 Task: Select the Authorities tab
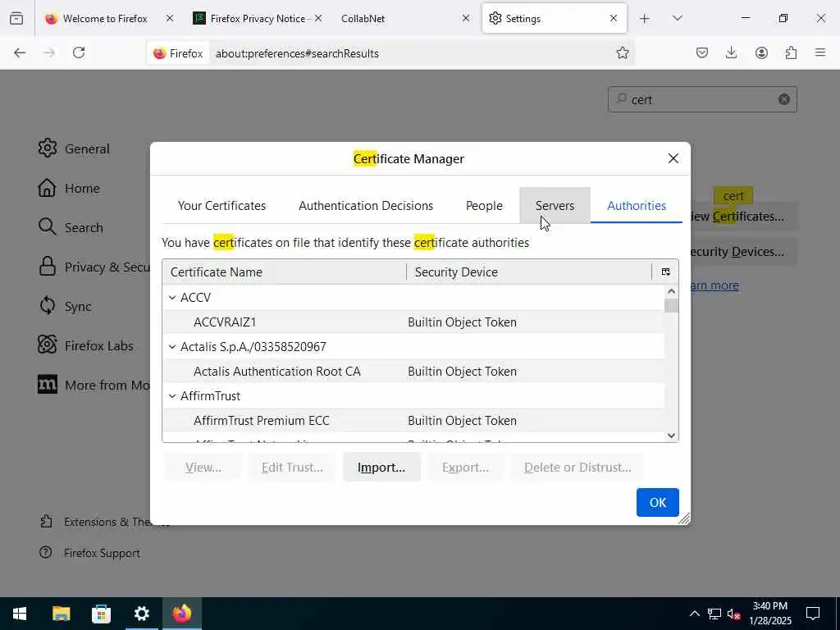[x=637, y=206]
